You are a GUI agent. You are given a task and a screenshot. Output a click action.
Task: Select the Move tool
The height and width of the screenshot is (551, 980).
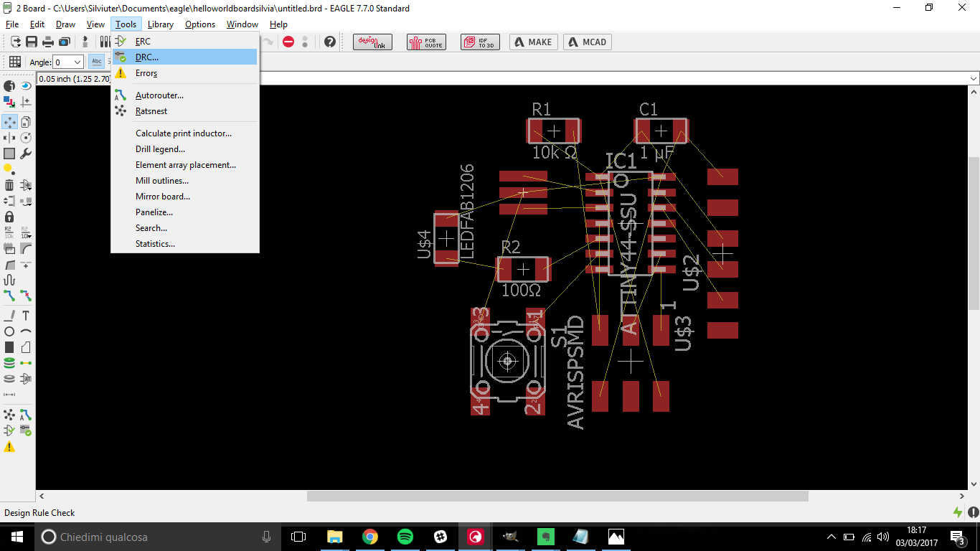coord(9,122)
